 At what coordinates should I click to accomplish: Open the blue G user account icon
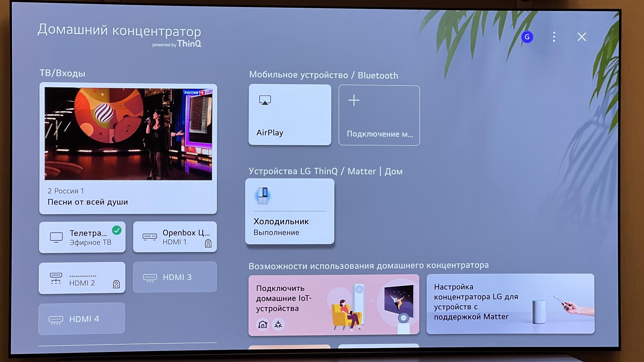[527, 37]
